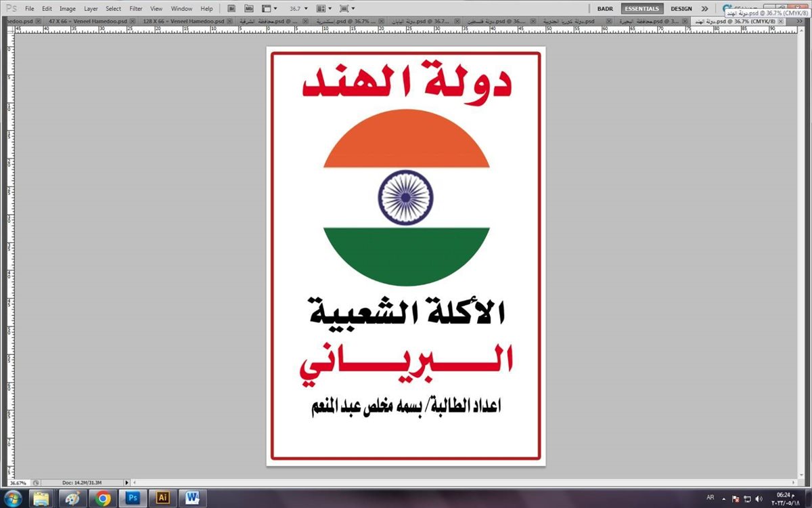The image size is (812, 508).
Task: Switch to the DESIGN workspace
Action: pos(681,9)
